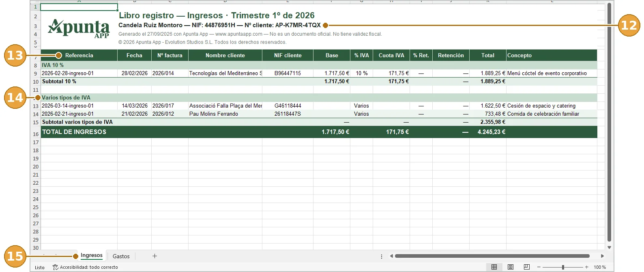Click horizontal scroll right arrow
Viewport: 644px width, 272px height.
(x=602, y=256)
